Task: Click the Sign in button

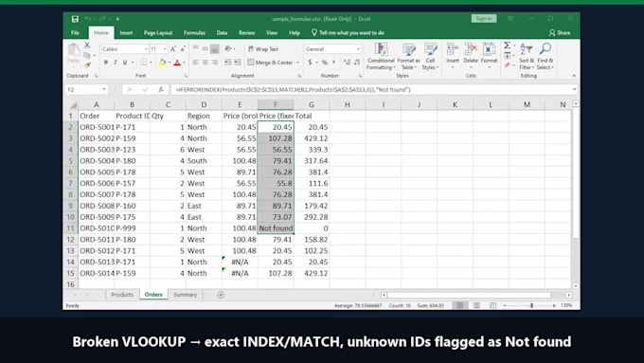Action: click(484, 19)
